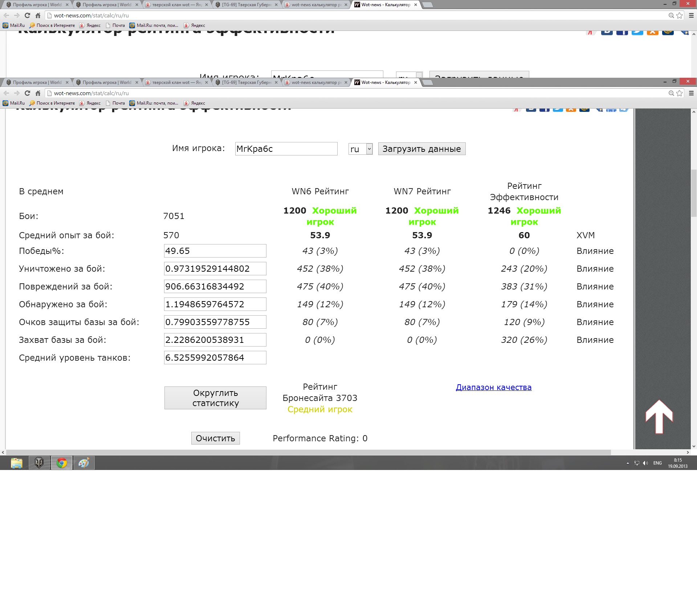Click the Имя игрока text field
Image resolution: width=697 pixels, height=616 pixels.
click(x=286, y=149)
